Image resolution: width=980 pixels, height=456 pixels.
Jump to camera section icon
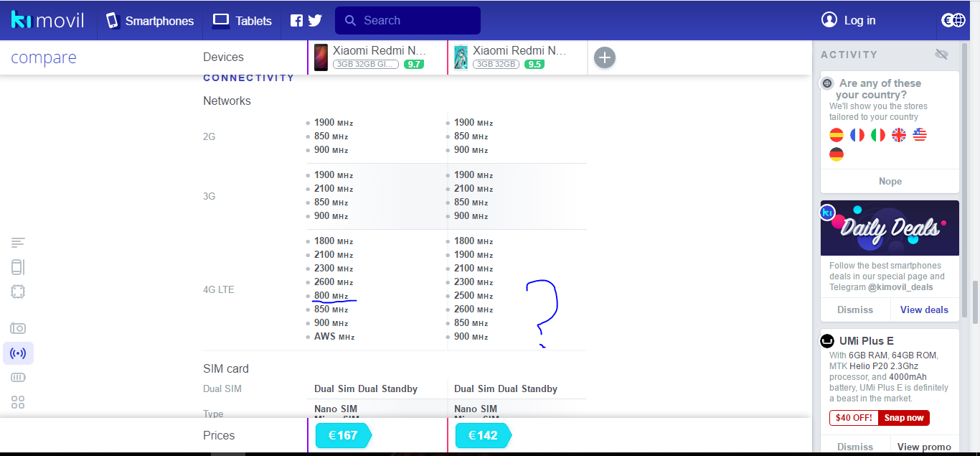[x=18, y=328]
